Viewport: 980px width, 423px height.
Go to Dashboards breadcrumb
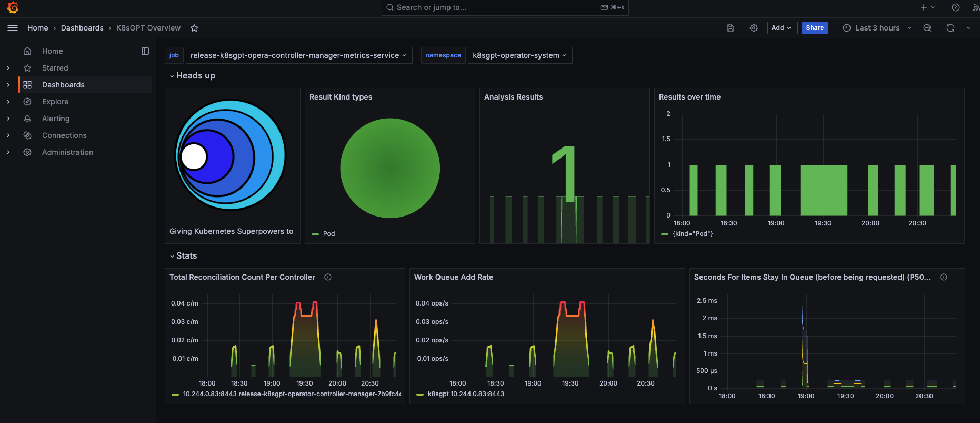[x=82, y=28]
